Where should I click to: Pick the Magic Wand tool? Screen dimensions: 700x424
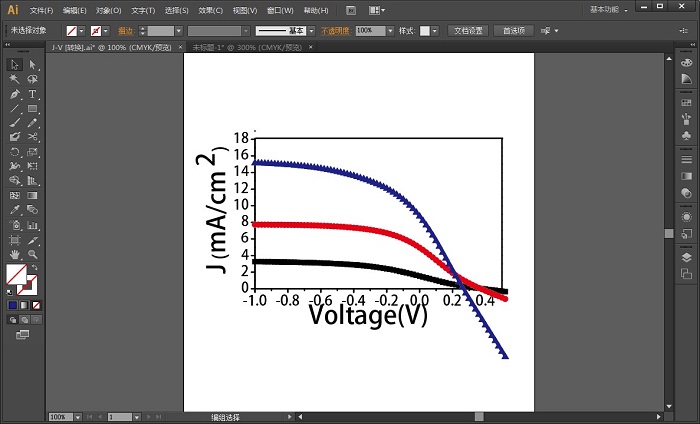click(14, 79)
